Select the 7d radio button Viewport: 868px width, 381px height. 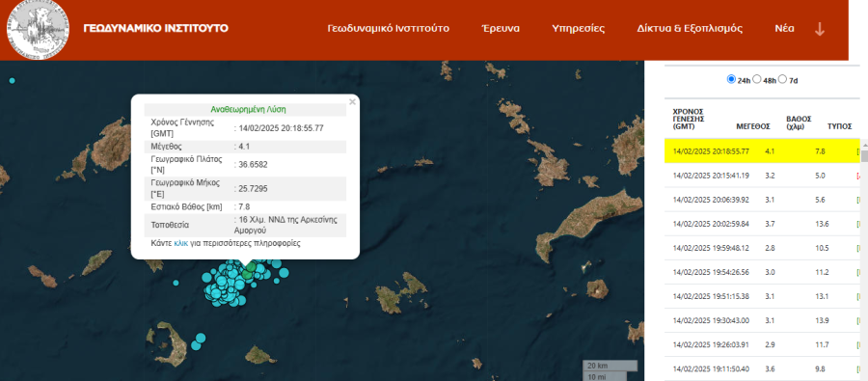[782, 79]
